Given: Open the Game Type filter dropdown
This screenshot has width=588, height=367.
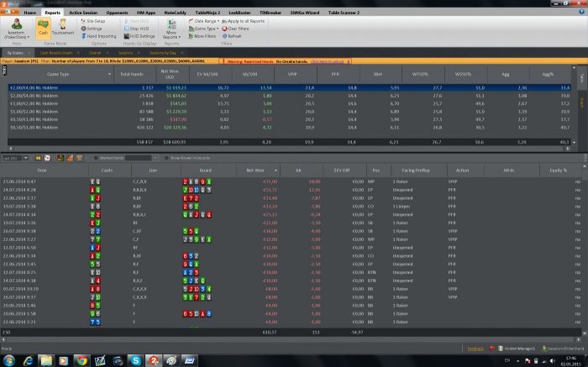Looking at the screenshot, I should pos(203,29).
